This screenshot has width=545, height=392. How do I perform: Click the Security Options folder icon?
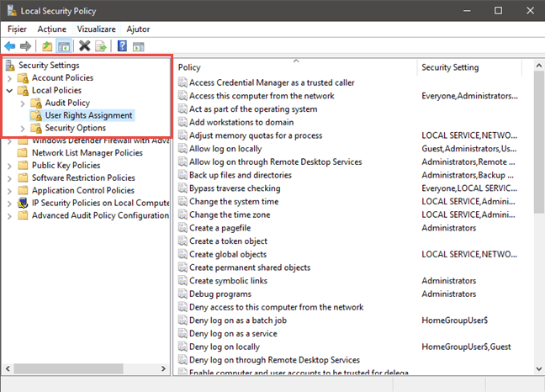pyautogui.click(x=36, y=128)
